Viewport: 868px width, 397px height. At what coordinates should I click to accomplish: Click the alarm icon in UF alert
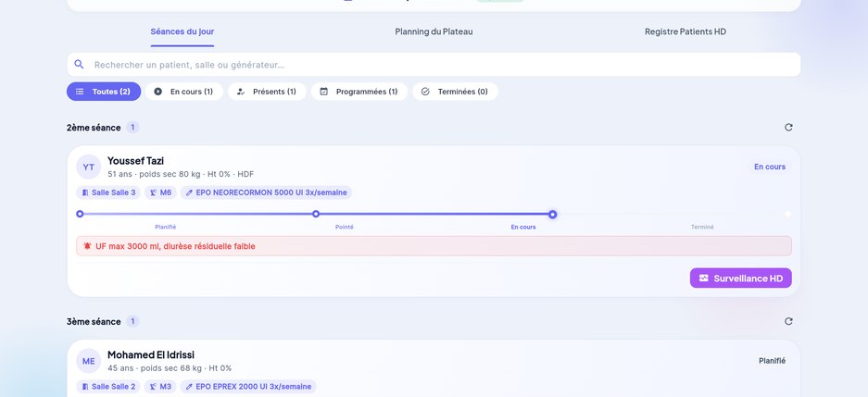pyautogui.click(x=87, y=246)
